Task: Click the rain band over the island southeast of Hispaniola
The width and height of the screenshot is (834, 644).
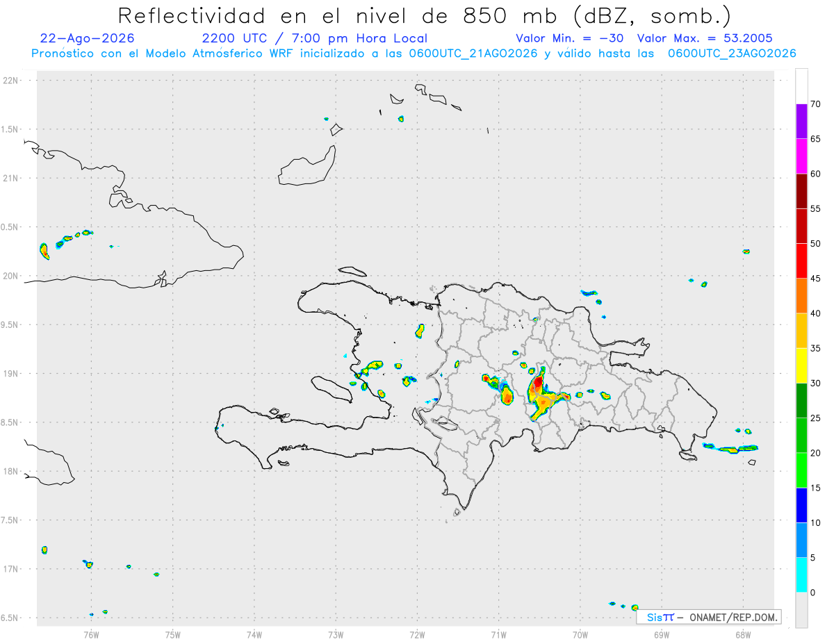Action: point(730,448)
